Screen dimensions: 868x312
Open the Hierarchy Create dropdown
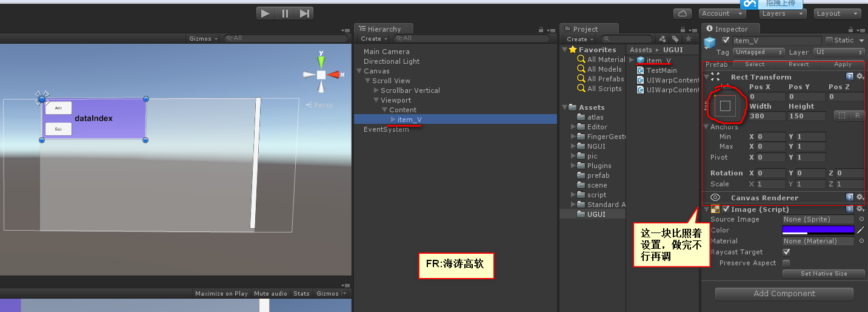[x=373, y=38]
